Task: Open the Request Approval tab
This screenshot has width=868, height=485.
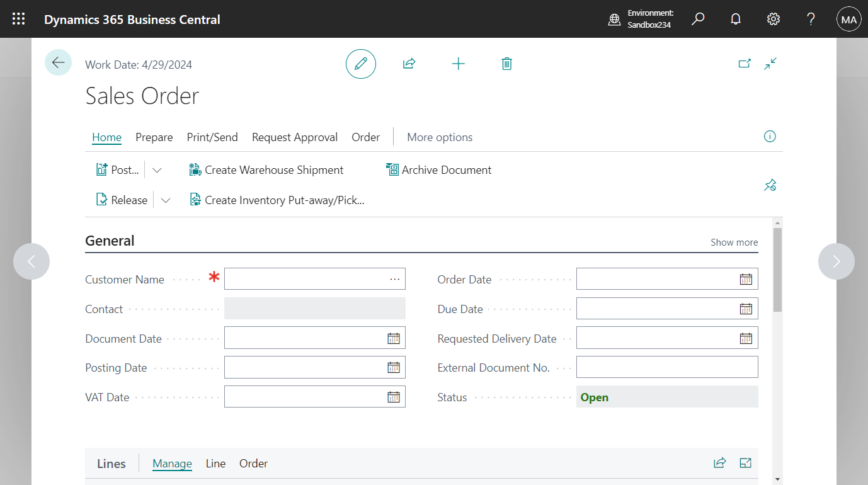Action: pos(294,137)
